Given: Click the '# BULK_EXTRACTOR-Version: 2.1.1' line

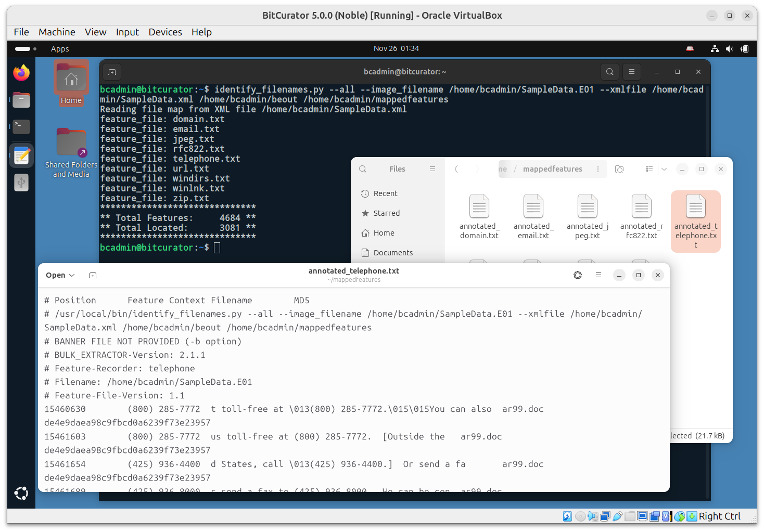Looking at the screenshot, I should pyautogui.click(x=125, y=355).
